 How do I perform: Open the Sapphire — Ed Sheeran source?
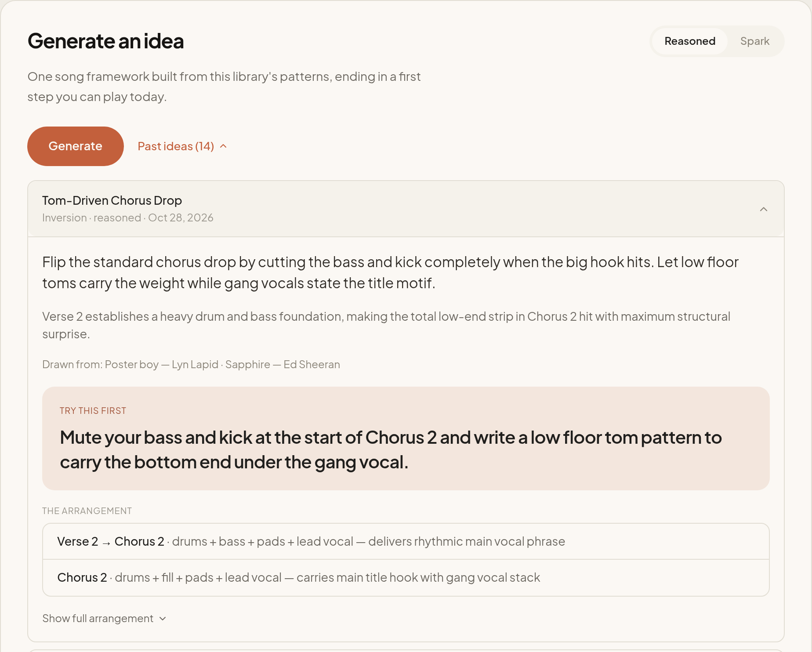click(283, 365)
